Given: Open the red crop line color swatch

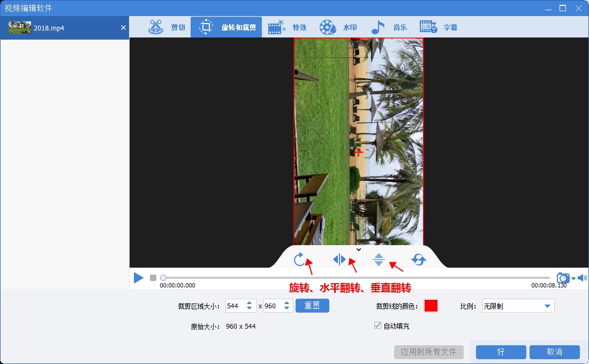Looking at the screenshot, I should (431, 306).
